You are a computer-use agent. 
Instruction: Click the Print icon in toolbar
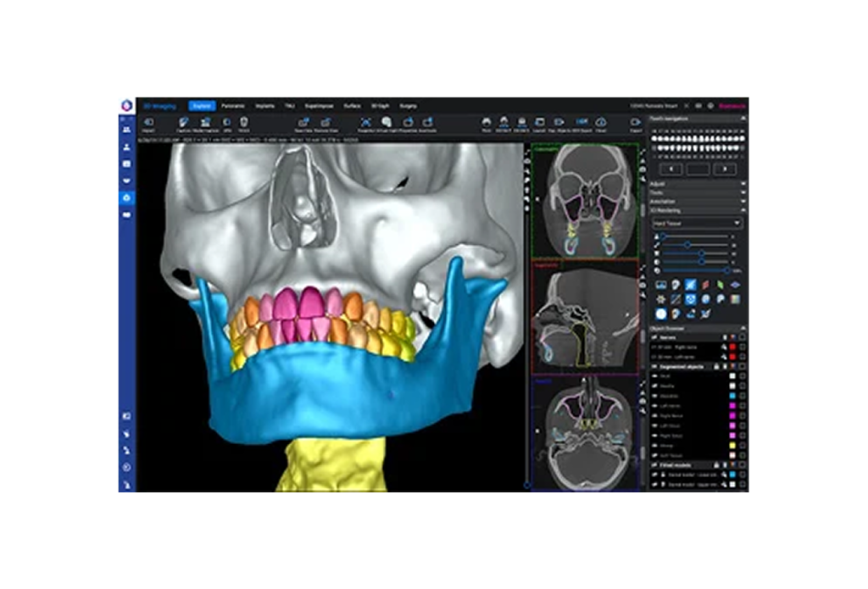[x=486, y=124]
